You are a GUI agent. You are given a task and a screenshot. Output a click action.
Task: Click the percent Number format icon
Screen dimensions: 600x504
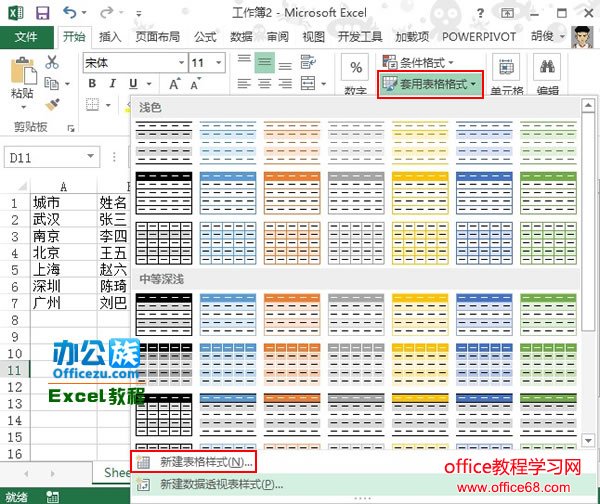355,67
